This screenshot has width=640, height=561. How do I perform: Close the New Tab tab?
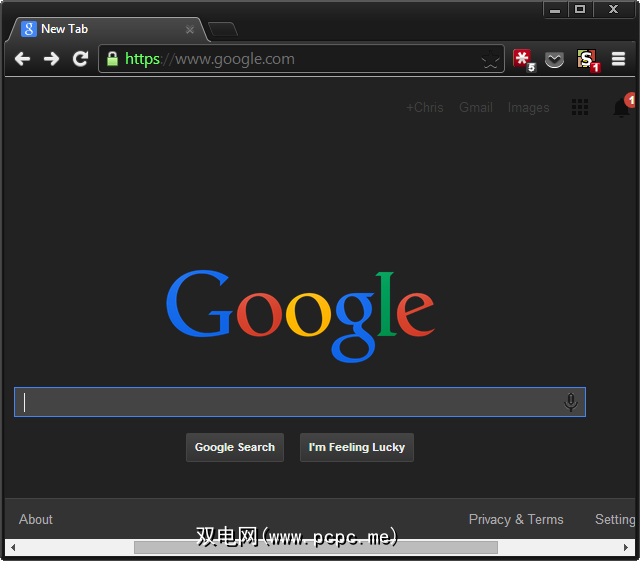pos(189,29)
